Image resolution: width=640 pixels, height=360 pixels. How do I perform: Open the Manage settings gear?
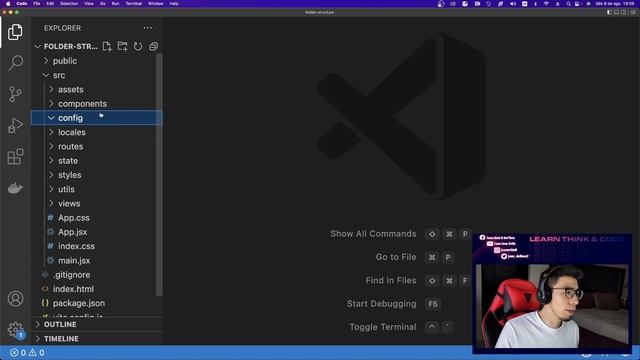[x=15, y=329]
